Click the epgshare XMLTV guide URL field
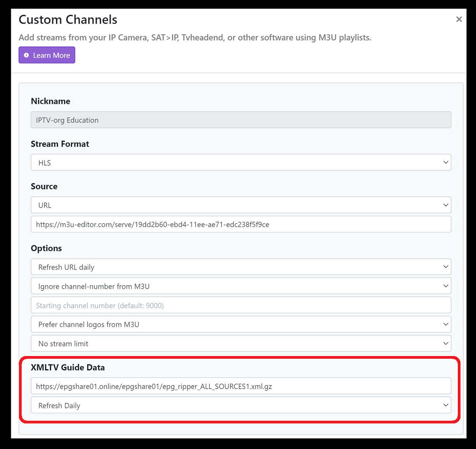Viewport: 476px width, 449px height. coord(240,385)
